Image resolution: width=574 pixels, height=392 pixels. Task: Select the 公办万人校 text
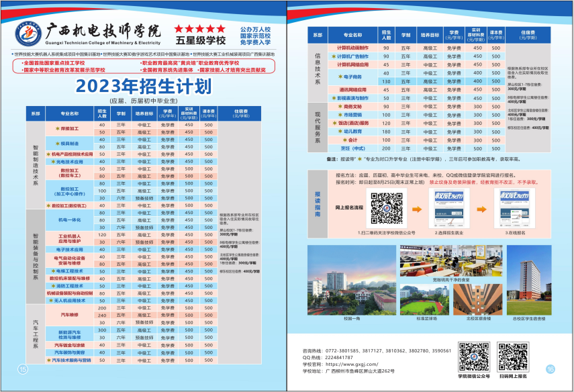[x=256, y=30]
